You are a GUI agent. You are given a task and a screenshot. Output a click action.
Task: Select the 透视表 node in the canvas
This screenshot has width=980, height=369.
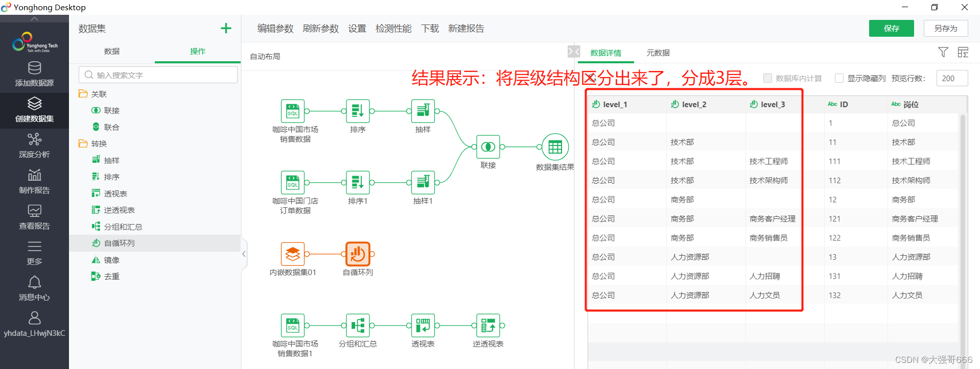point(423,325)
